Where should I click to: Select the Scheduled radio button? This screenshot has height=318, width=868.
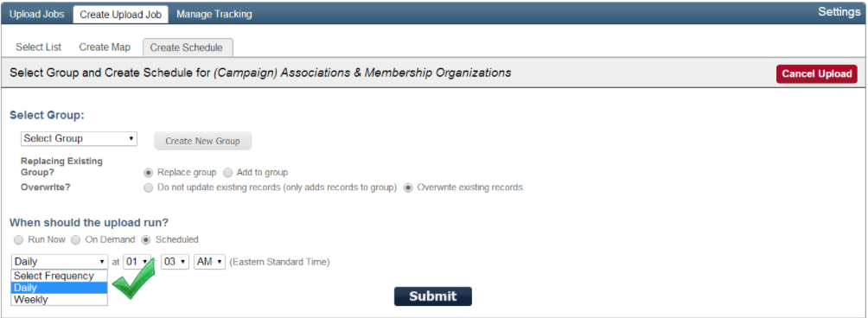(146, 240)
